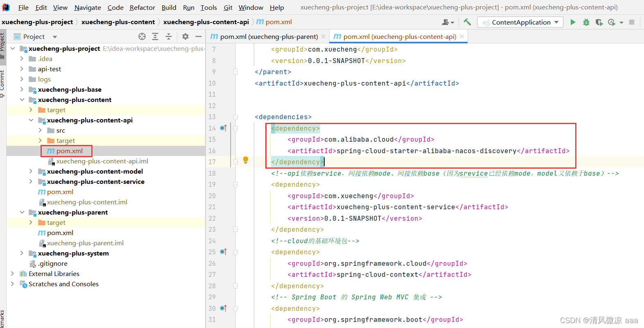This screenshot has height=328, width=644.
Task: Place cursor on spring-cloud-context artifactId line
Action: point(379,274)
